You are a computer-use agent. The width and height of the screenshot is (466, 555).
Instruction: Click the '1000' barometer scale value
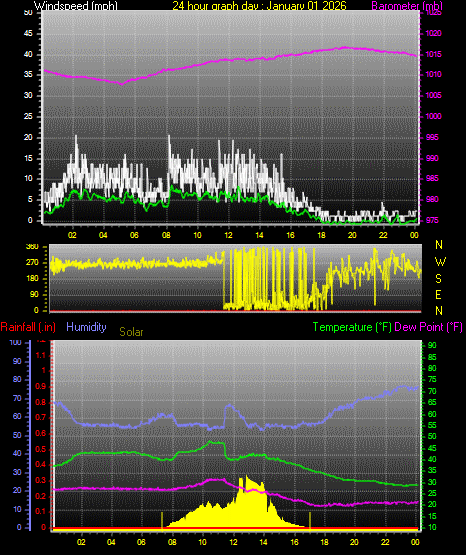coord(433,116)
